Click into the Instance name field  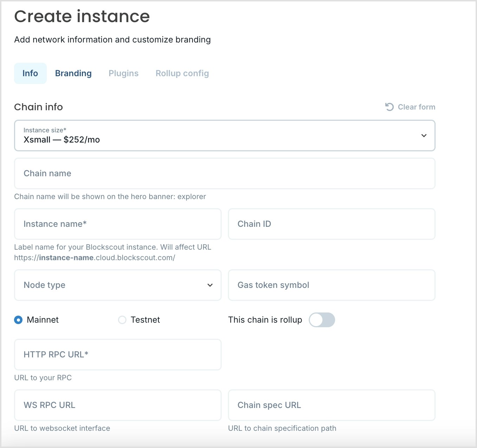pos(118,224)
